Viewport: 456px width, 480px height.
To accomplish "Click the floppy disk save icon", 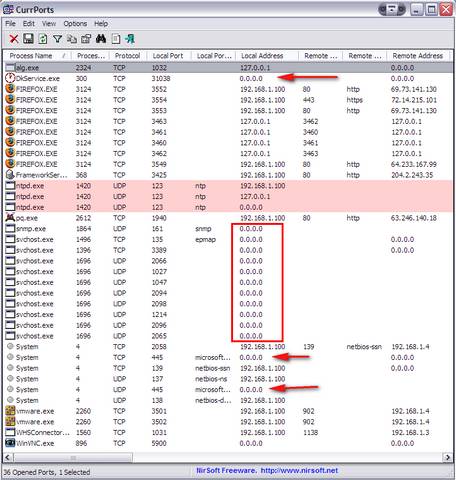I will coord(28,39).
